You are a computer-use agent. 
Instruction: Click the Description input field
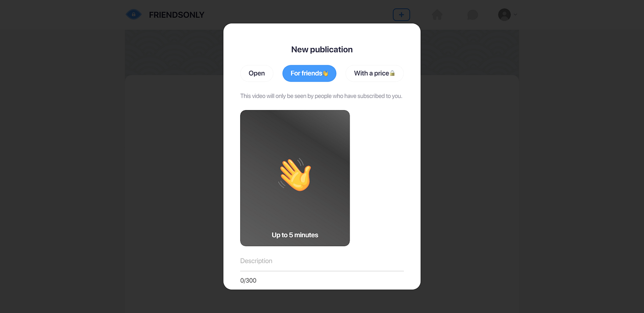pos(322,261)
